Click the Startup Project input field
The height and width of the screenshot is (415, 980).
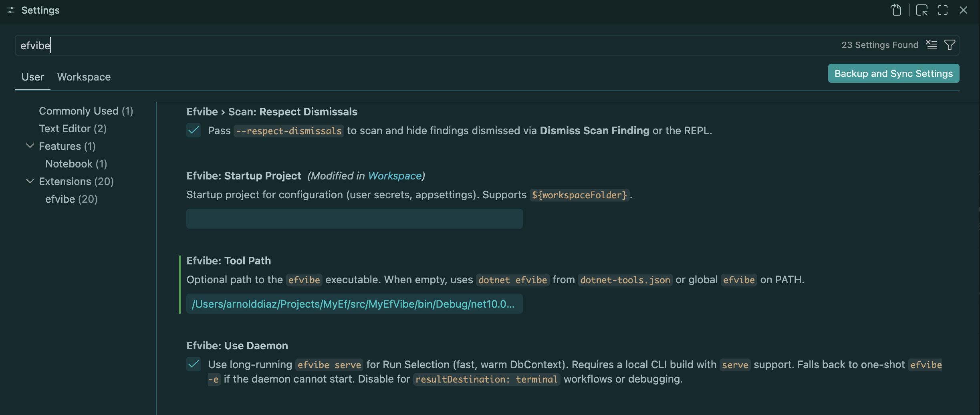point(354,219)
